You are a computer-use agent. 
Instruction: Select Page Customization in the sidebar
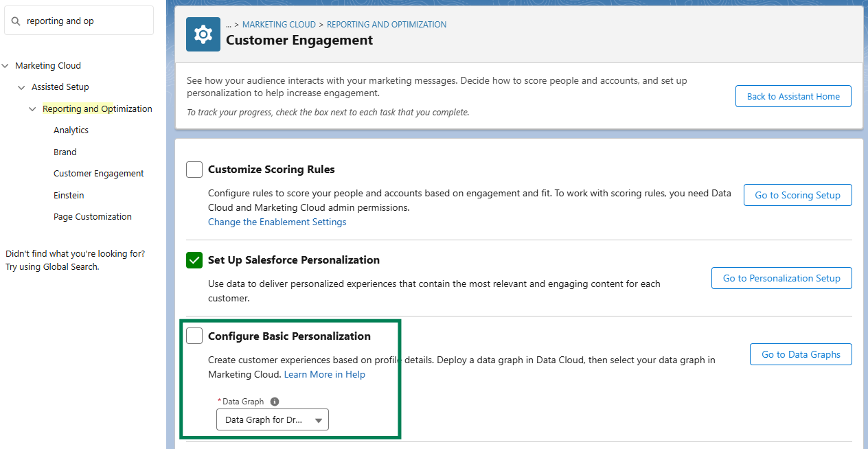(93, 217)
